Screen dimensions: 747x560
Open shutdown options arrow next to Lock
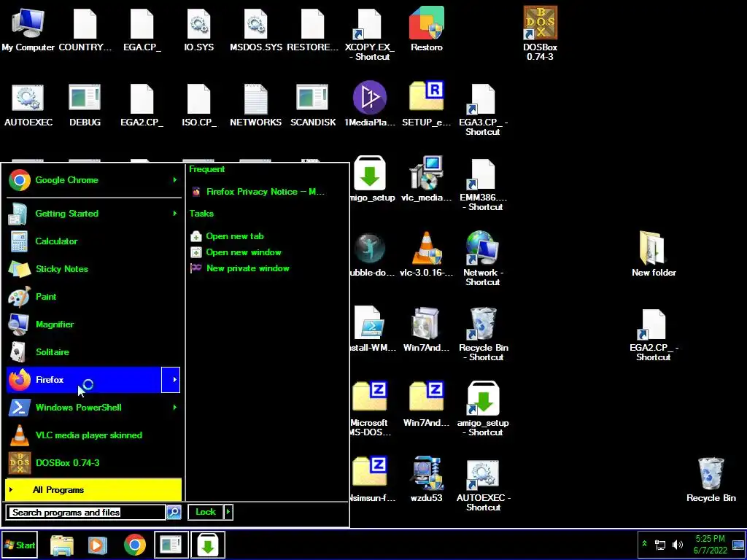tap(228, 512)
